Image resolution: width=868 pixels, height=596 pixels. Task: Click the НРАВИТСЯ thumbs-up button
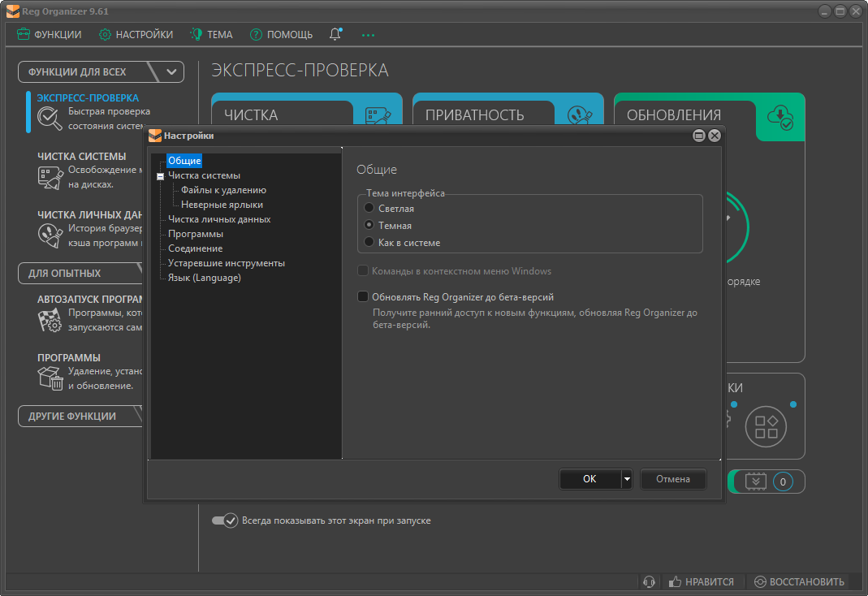point(701,582)
